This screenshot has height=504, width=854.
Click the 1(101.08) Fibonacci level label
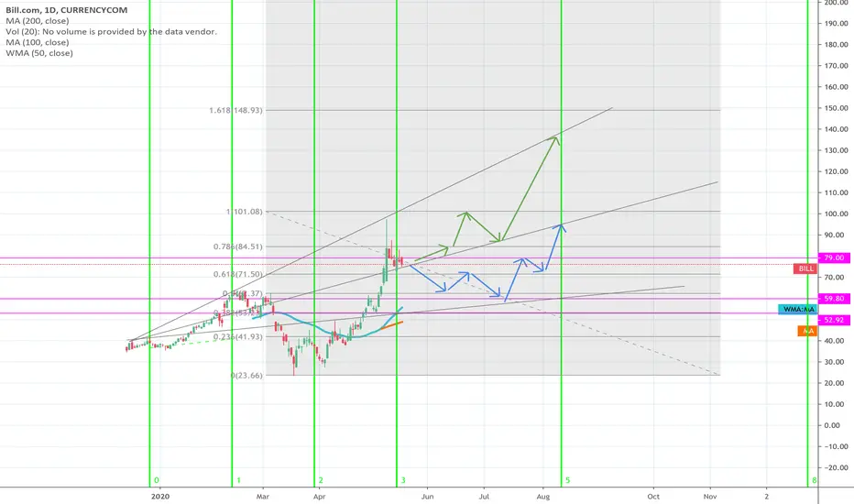244,212
